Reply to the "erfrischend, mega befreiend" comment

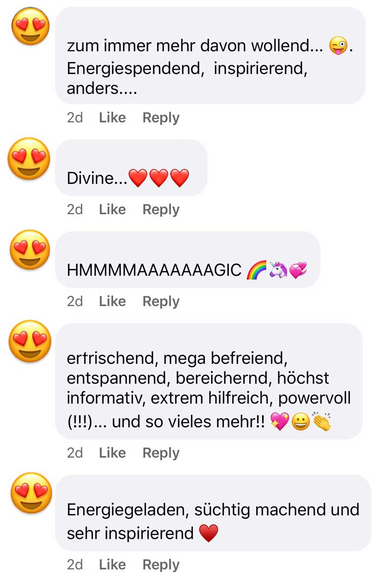[161, 453]
